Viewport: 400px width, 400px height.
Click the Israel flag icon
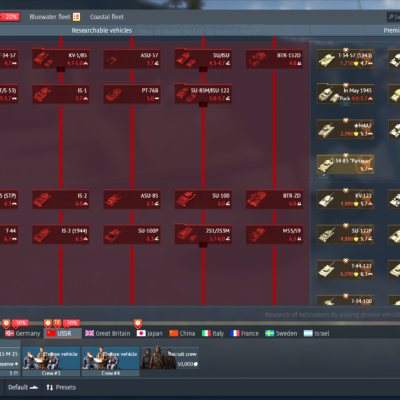coord(308,333)
